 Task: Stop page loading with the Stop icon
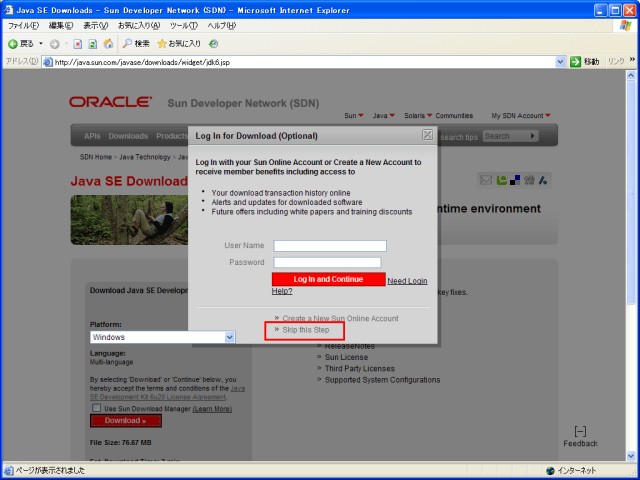click(78, 44)
